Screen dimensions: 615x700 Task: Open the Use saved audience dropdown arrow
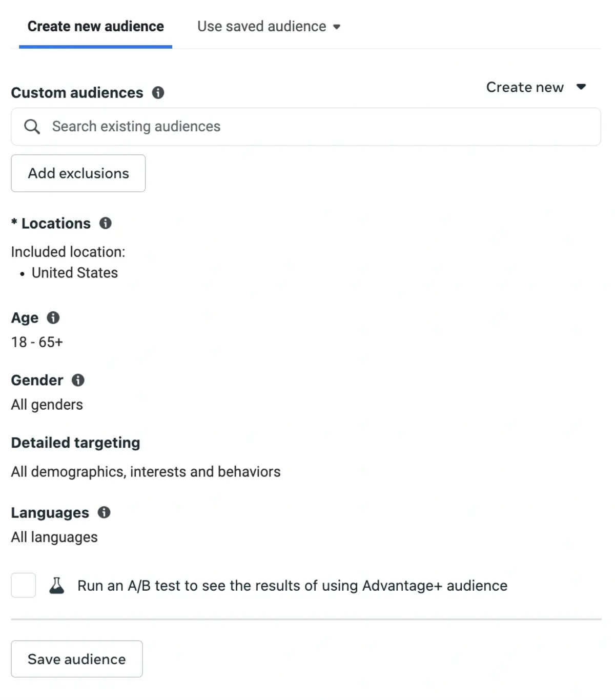point(337,27)
